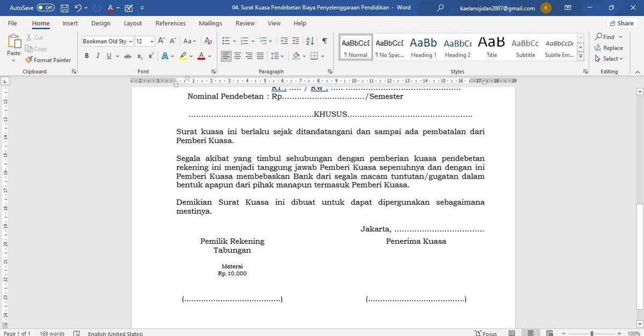Viewport: 644px width, 336px height.
Task: Switch to Design tab
Action: pyautogui.click(x=101, y=23)
